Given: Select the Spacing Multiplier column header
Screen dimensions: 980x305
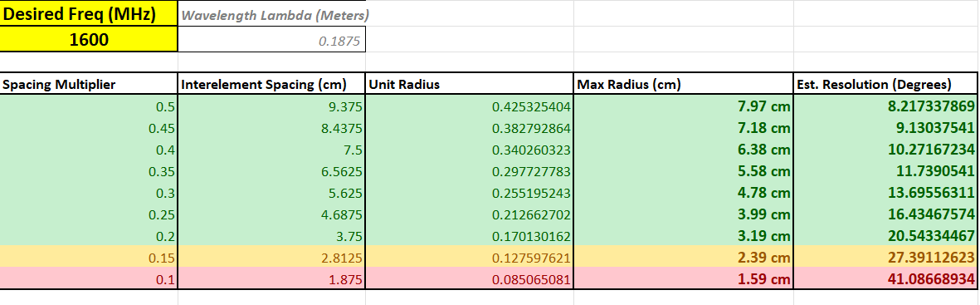Looking at the screenshot, I should (x=89, y=84).
